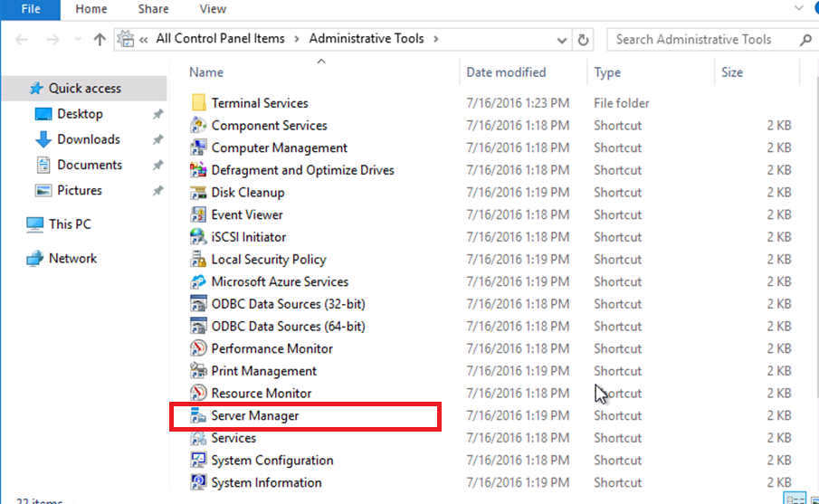Click the Administrative Tools breadcrumb
This screenshot has height=504, width=819.
(x=367, y=39)
